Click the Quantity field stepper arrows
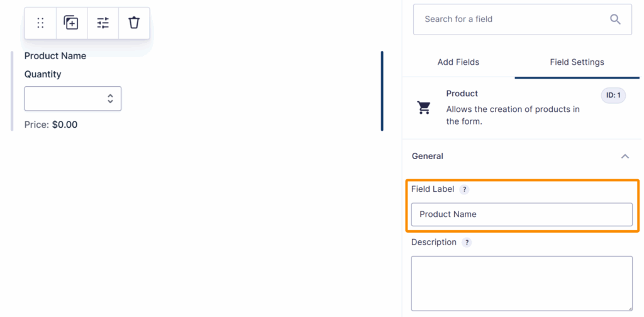 [110, 99]
